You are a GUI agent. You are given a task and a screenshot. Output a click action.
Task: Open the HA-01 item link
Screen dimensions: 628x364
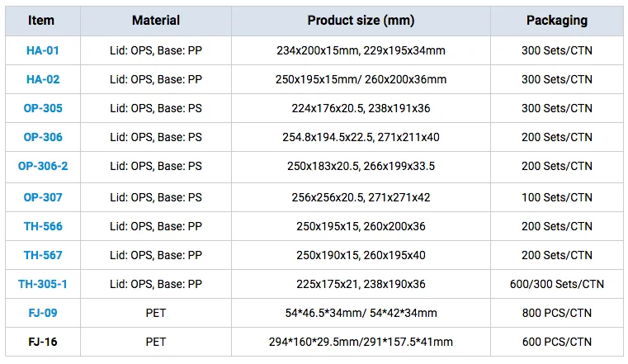pyautogui.click(x=43, y=50)
